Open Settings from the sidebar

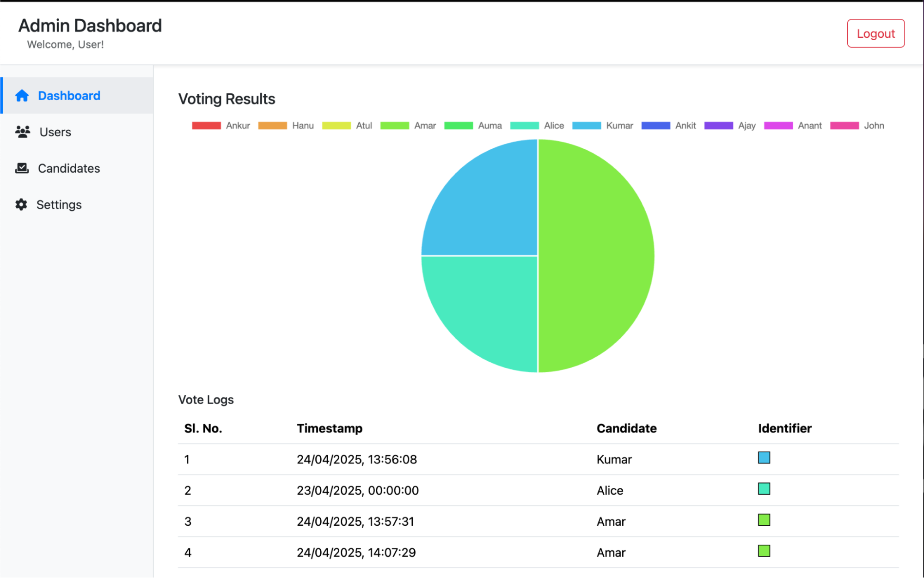click(59, 205)
